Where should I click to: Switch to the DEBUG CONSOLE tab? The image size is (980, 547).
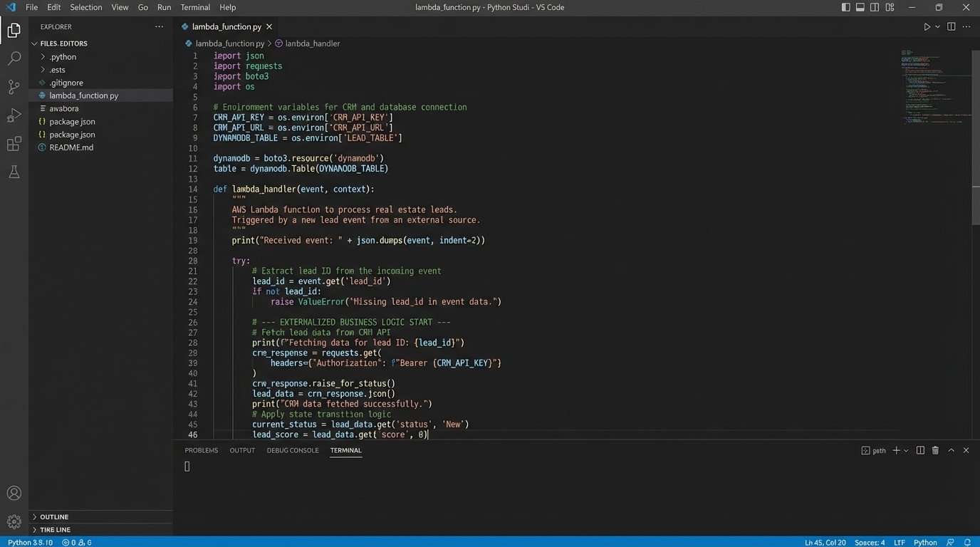click(293, 450)
